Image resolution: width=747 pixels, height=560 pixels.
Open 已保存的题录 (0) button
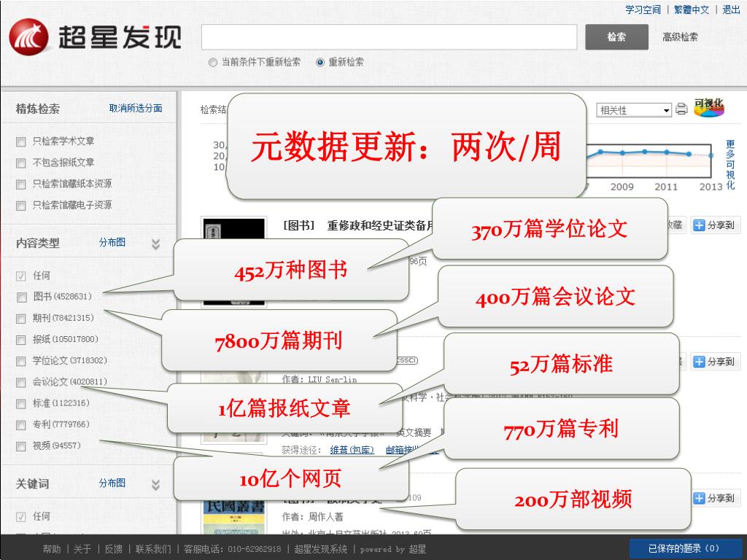click(x=684, y=548)
